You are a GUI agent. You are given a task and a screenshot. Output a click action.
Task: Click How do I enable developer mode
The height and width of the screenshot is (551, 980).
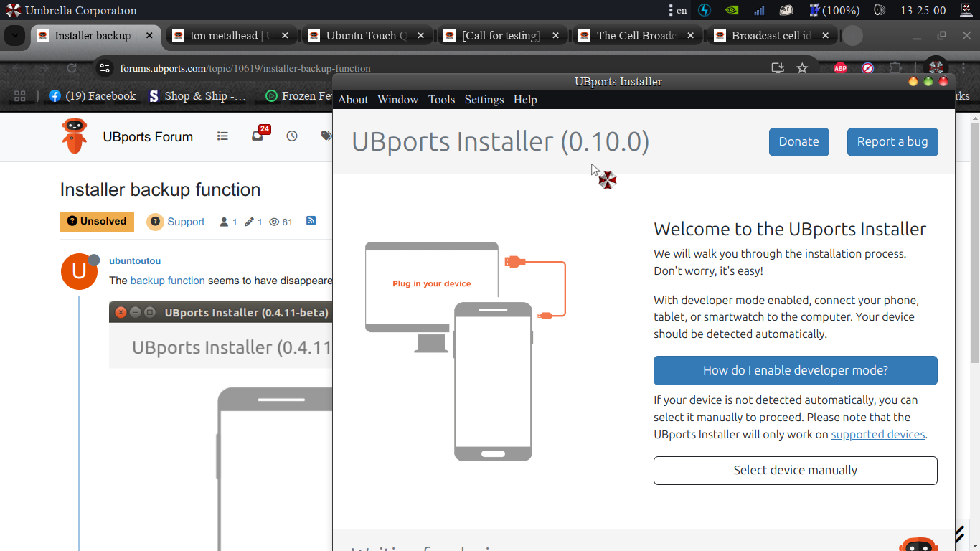click(x=795, y=370)
